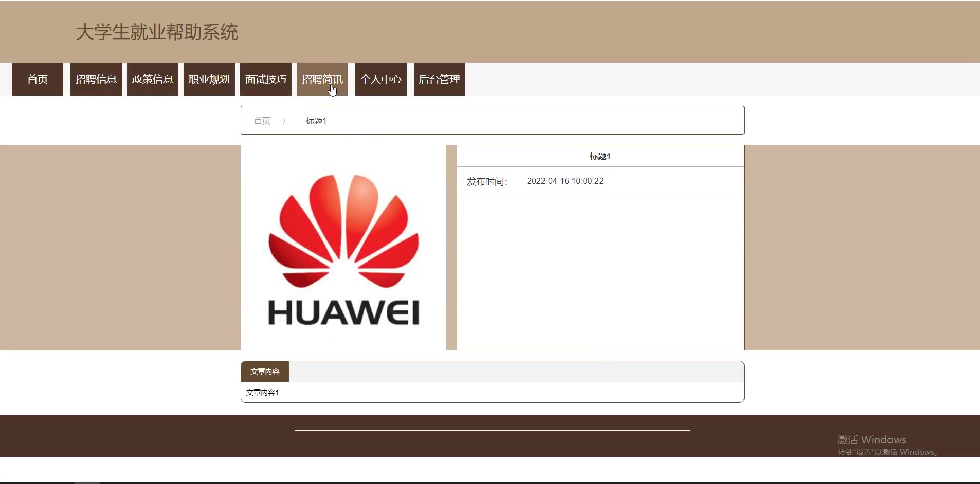Click the 招聘简讯 navigation item

pos(322,79)
